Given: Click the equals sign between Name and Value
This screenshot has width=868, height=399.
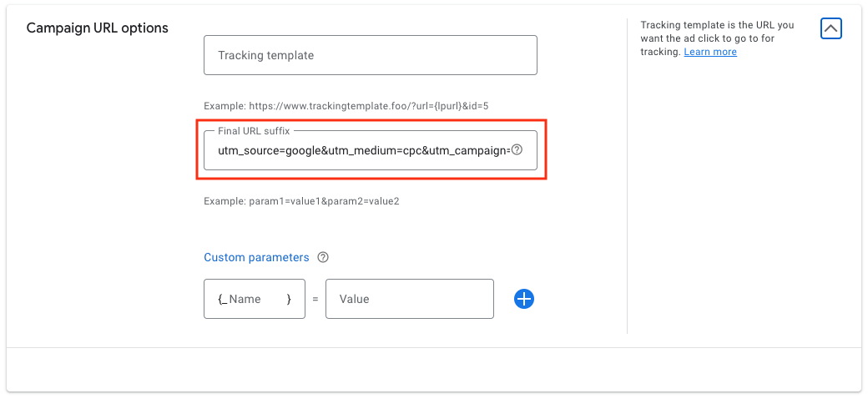Looking at the screenshot, I should click(315, 299).
